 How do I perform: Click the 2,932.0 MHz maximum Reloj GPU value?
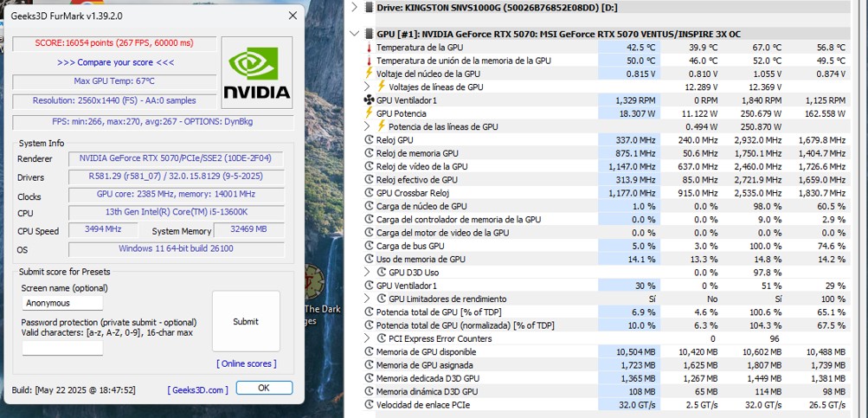point(759,140)
